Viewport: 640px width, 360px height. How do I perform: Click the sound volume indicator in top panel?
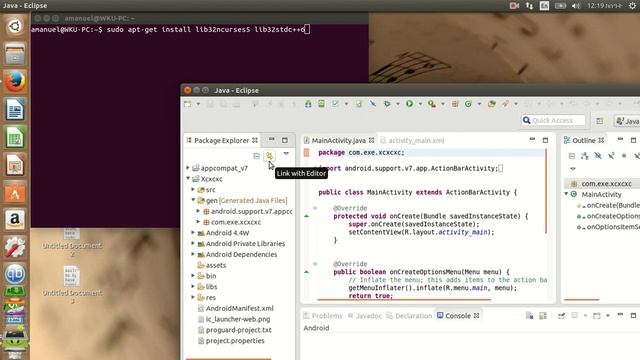[x=576, y=6]
